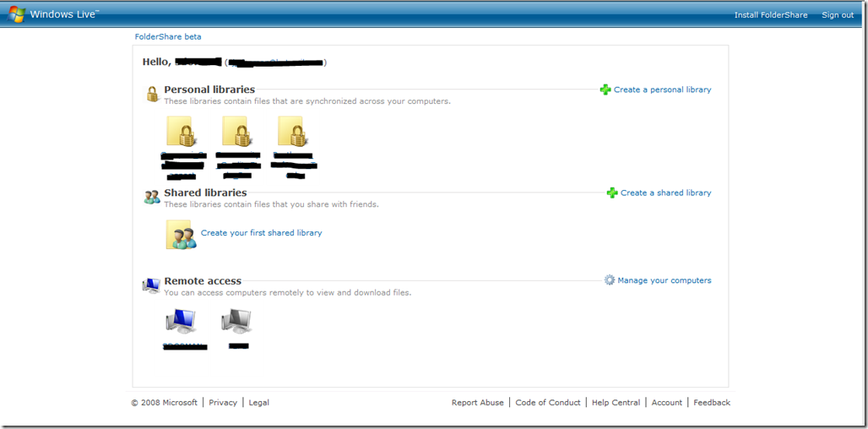Open the FolderShare beta breadcrumb link
The image size is (868, 429).
point(168,36)
